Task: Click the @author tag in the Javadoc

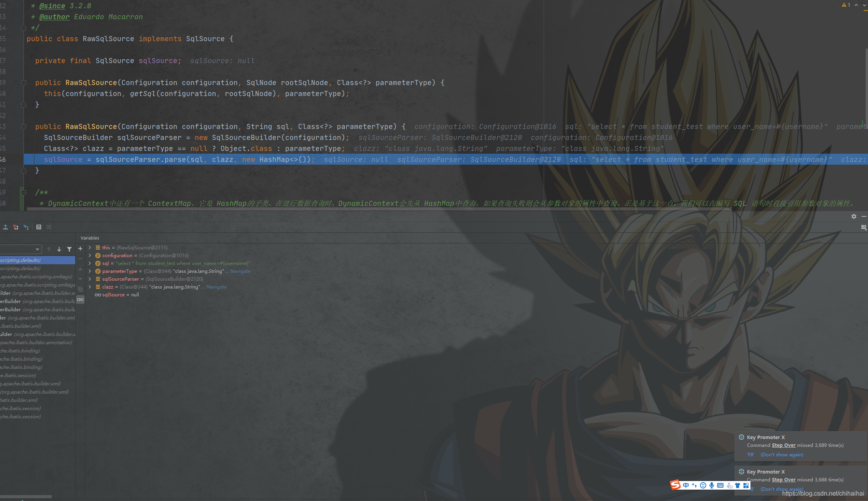Action: [x=54, y=17]
